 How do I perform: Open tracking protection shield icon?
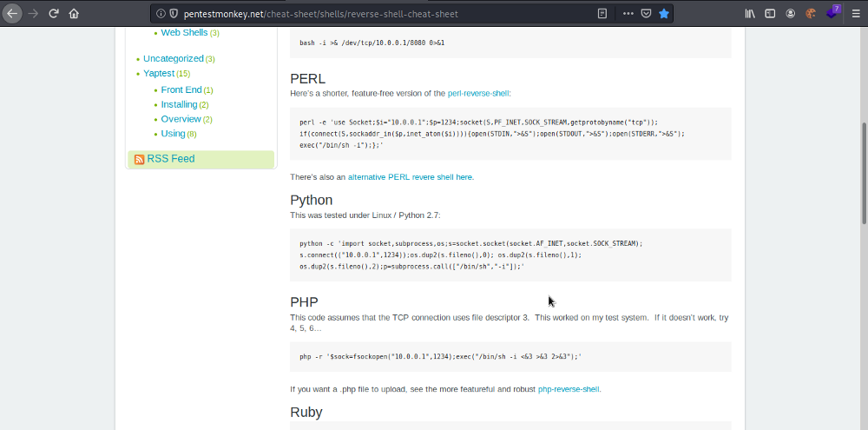click(174, 14)
